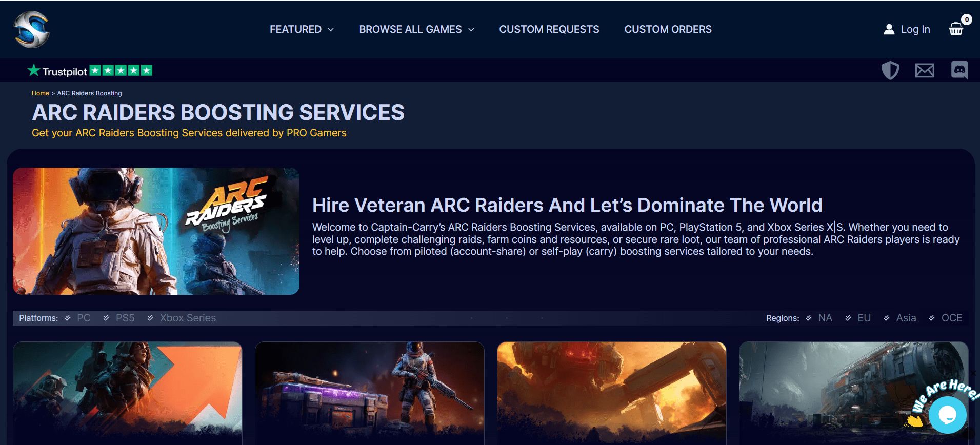Viewport: 980px width, 445px height.
Task: Click the user account icon
Action: (x=889, y=29)
